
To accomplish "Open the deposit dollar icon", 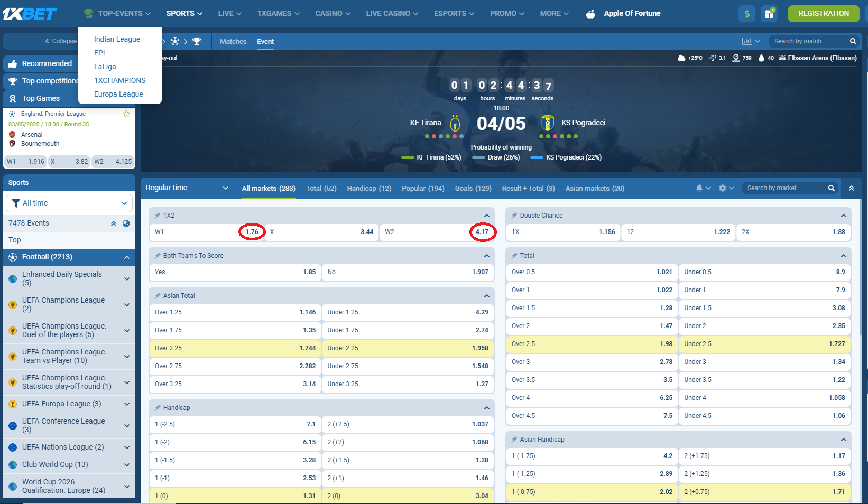I will [747, 14].
